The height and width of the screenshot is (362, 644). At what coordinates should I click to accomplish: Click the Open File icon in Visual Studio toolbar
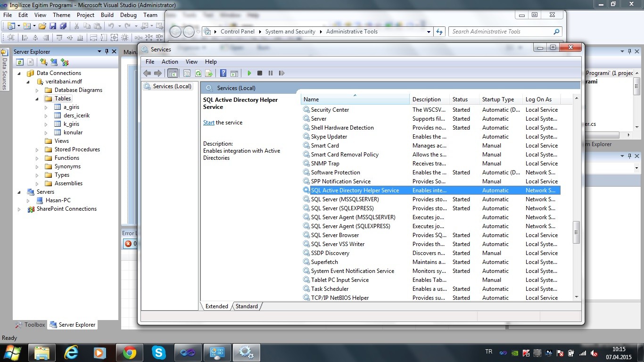(42, 26)
